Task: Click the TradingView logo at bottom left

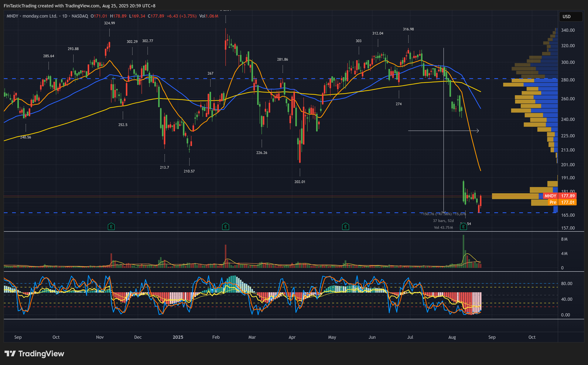Action: tap(34, 354)
